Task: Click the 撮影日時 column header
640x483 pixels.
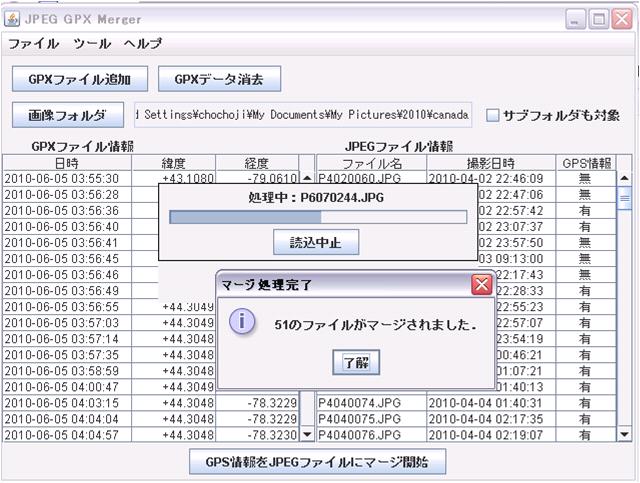Action: point(491,163)
